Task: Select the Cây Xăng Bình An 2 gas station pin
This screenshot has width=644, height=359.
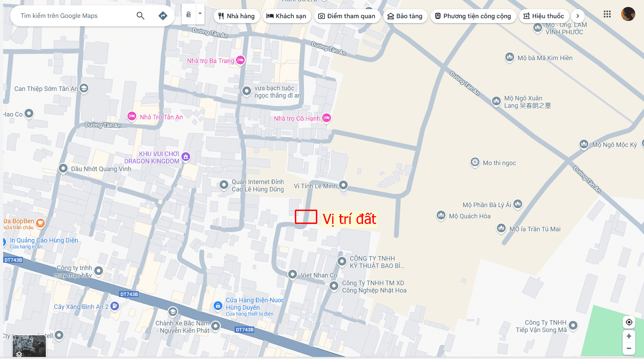Action: click(x=115, y=306)
